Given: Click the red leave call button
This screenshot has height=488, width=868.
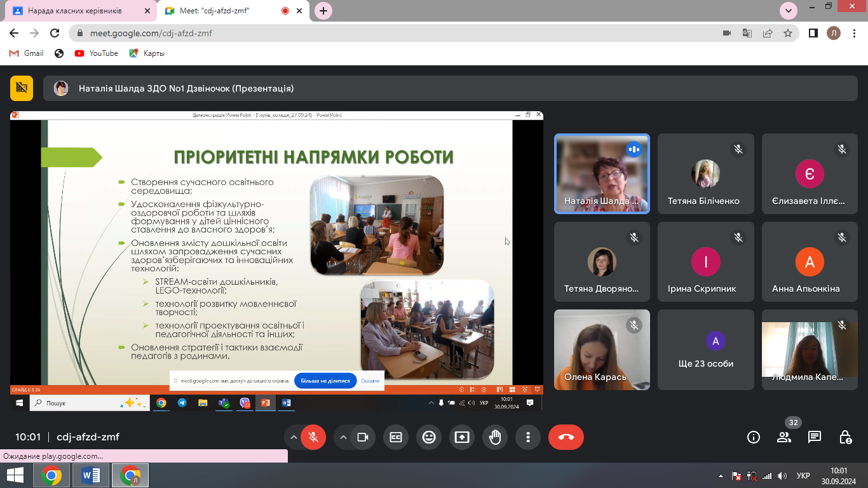Looking at the screenshot, I should [x=566, y=437].
